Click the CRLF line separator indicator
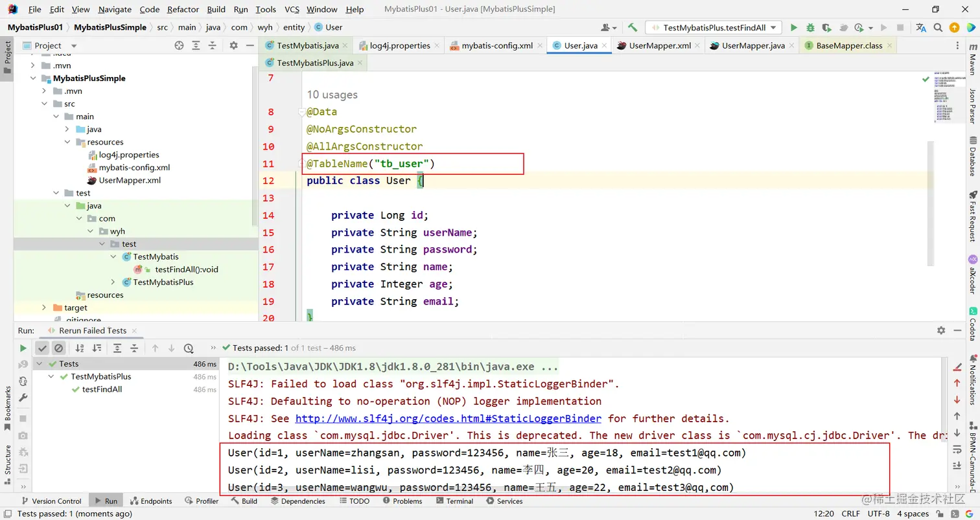980x520 pixels. point(850,514)
